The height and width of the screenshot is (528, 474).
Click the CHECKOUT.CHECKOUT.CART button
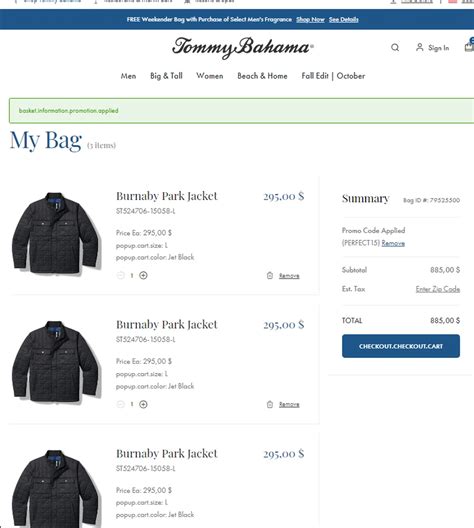tap(401, 346)
